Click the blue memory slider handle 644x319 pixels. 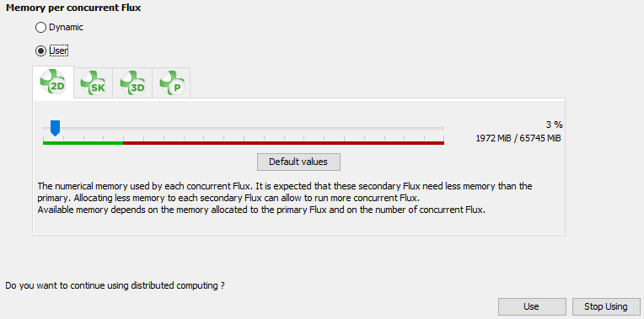click(55, 128)
